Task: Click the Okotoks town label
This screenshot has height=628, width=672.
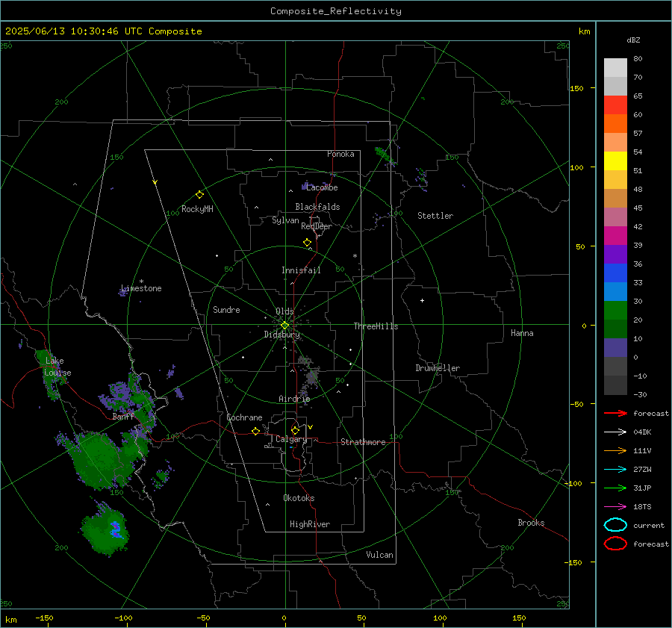Action: coord(299,498)
